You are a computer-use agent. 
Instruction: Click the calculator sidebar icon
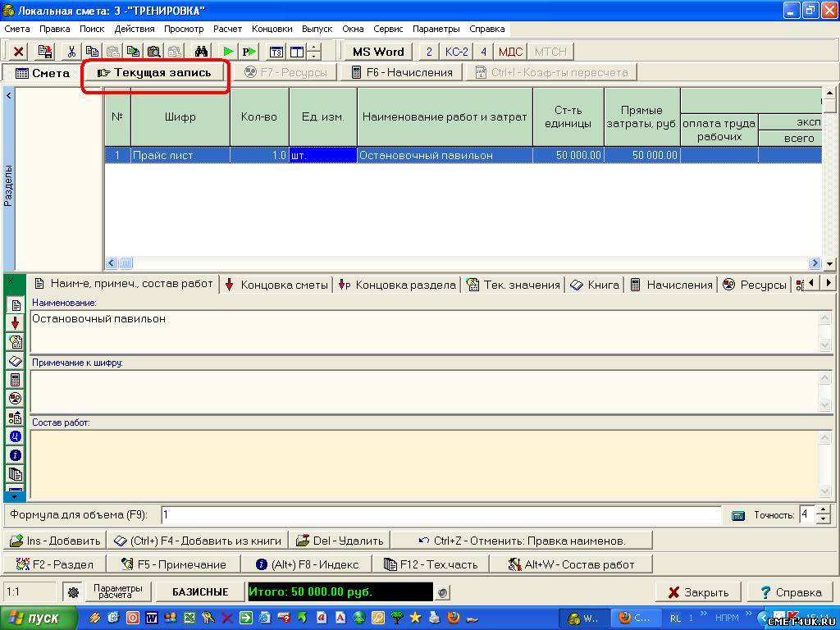pos(15,380)
